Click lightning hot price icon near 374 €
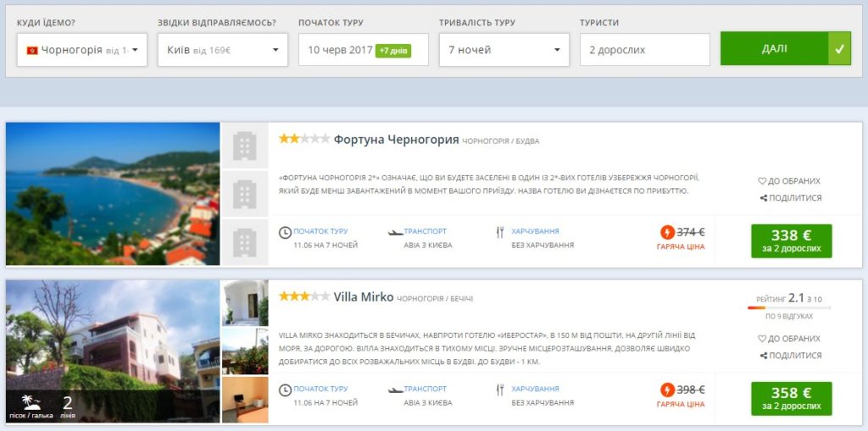This screenshot has height=431, width=868. coord(668,232)
